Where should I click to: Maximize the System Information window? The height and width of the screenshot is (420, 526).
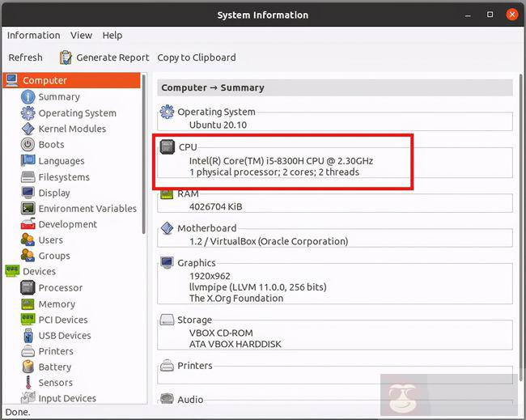point(490,15)
